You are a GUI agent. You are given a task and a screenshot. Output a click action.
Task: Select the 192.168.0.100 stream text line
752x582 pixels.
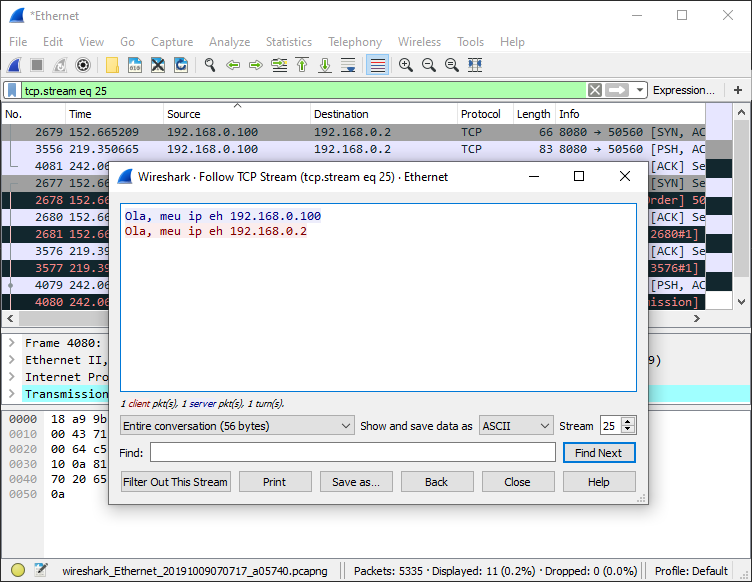223,216
